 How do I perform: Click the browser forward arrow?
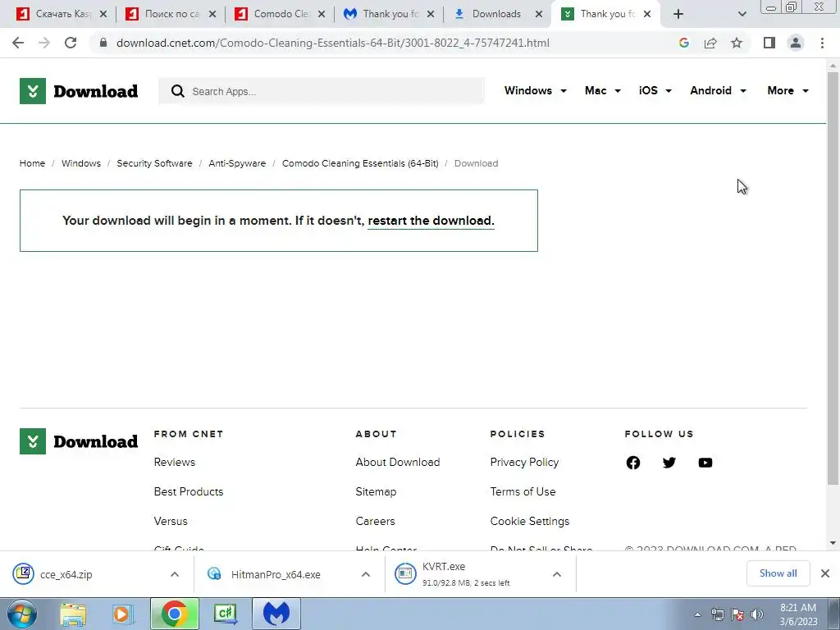pos(44,43)
